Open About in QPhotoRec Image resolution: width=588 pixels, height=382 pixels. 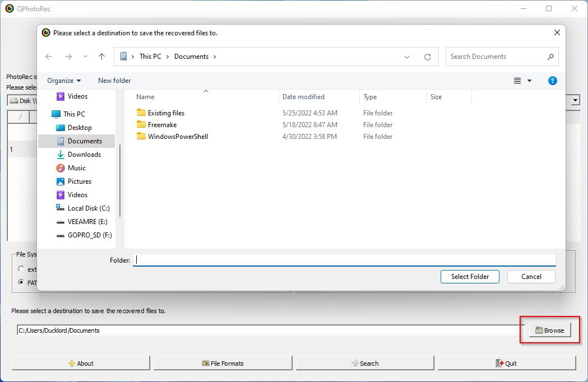(x=81, y=364)
